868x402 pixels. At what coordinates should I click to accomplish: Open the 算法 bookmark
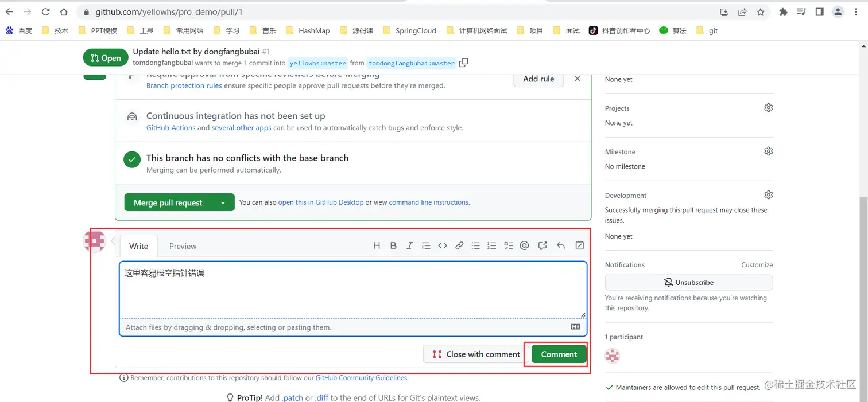(673, 30)
